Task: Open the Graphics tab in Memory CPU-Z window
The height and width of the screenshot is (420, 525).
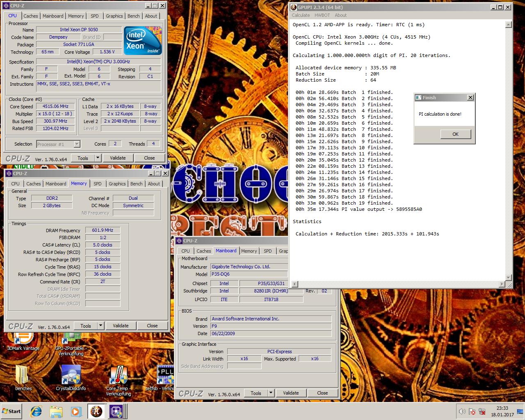Action: [x=117, y=184]
